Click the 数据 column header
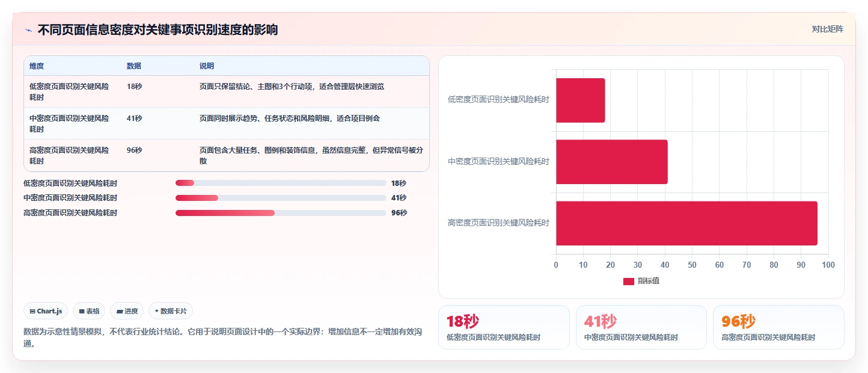 coord(134,66)
